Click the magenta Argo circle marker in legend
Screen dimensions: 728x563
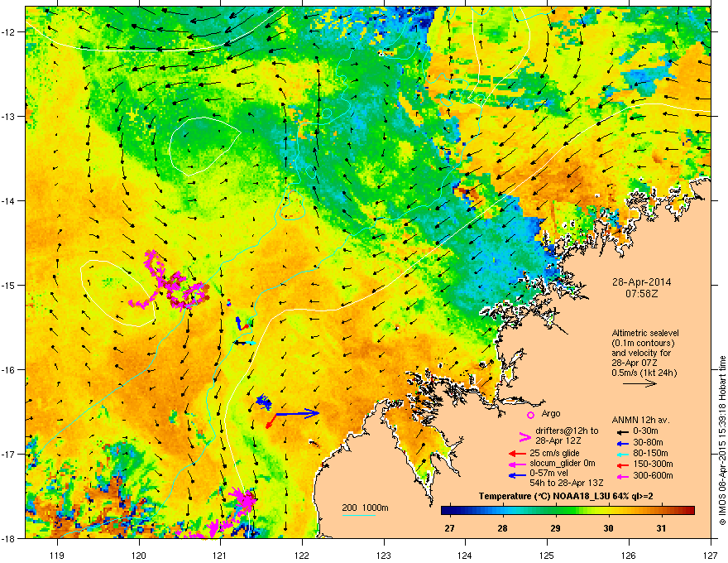click(530, 415)
